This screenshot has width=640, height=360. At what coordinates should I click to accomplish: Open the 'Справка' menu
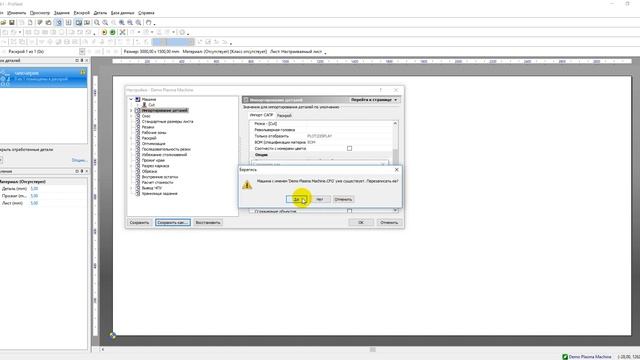(146, 13)
